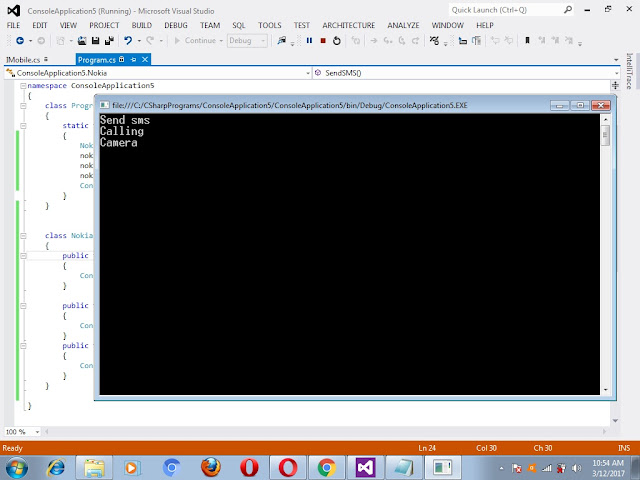Viewport: 640px width, 480px height.
Task: Collapse the static method outline block
Action: point(23,126)
